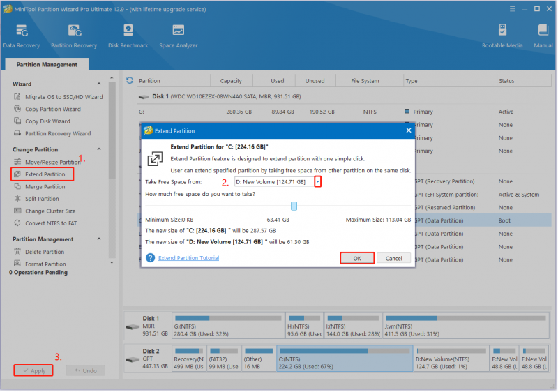
Task: Confirm the dialog with OK
Action: tap(357, 258)
